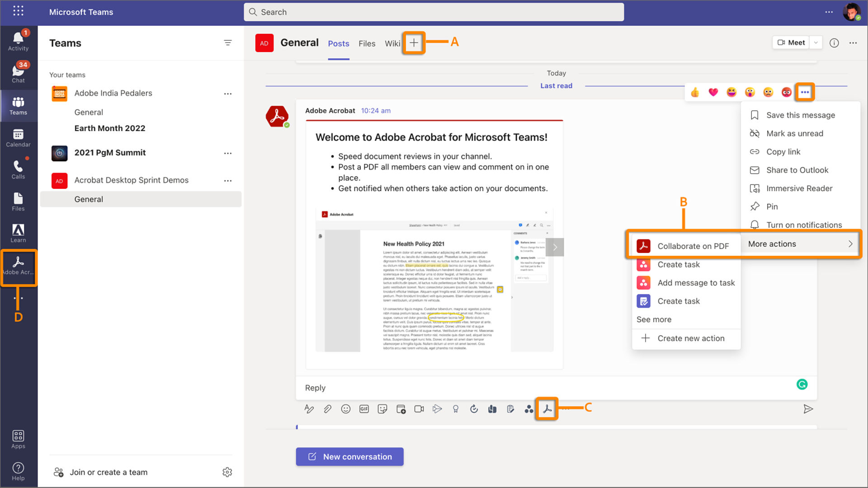Select the emoji icon in reply toolbar
The width and height of the screenshot is (868, 488).
point(346,409)
